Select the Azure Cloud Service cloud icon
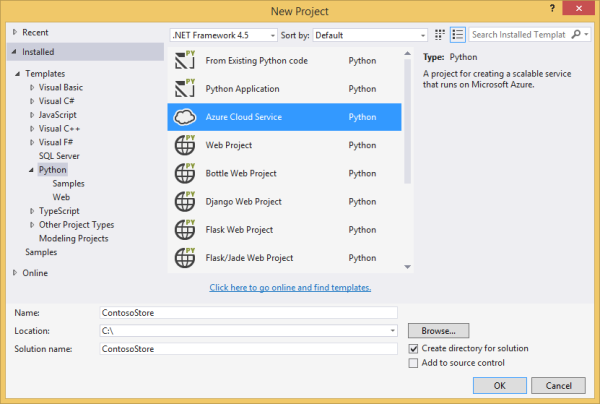Screen dimensions: 600x404 pyautogui.click(x=185, y=117)
